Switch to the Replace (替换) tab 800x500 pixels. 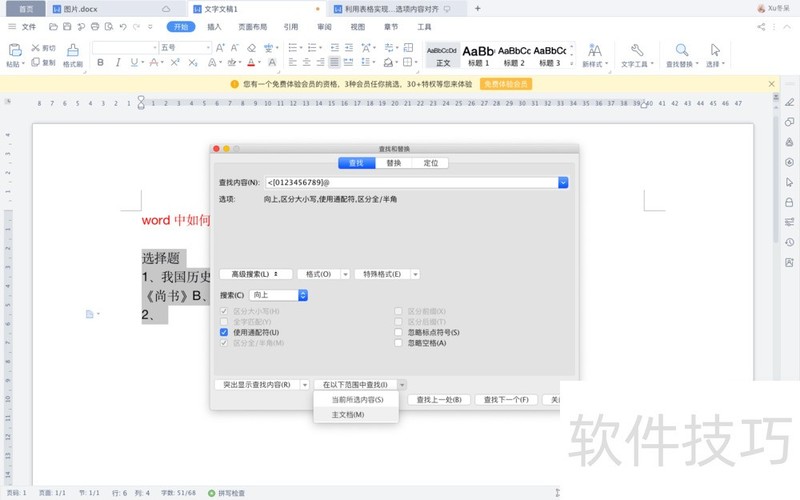393,163
